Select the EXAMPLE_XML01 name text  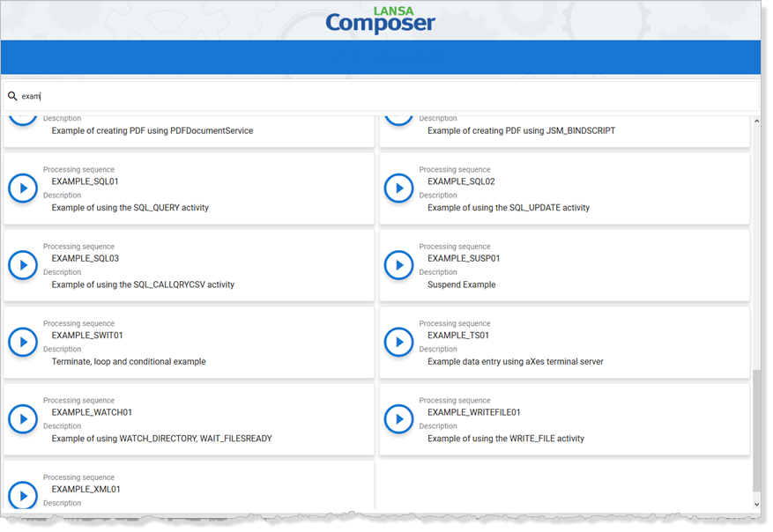point(85,489)
